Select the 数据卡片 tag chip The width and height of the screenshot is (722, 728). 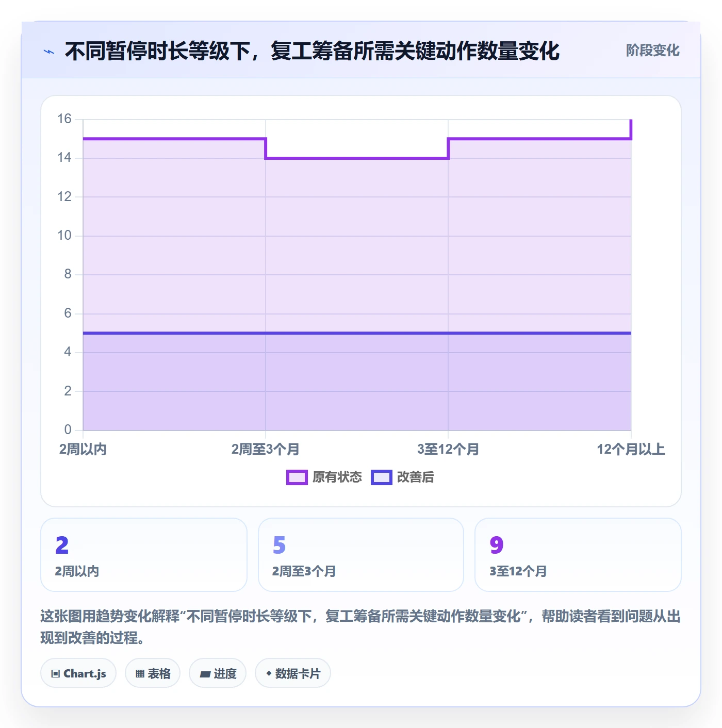pyautogui.click(x=293, y=673)
